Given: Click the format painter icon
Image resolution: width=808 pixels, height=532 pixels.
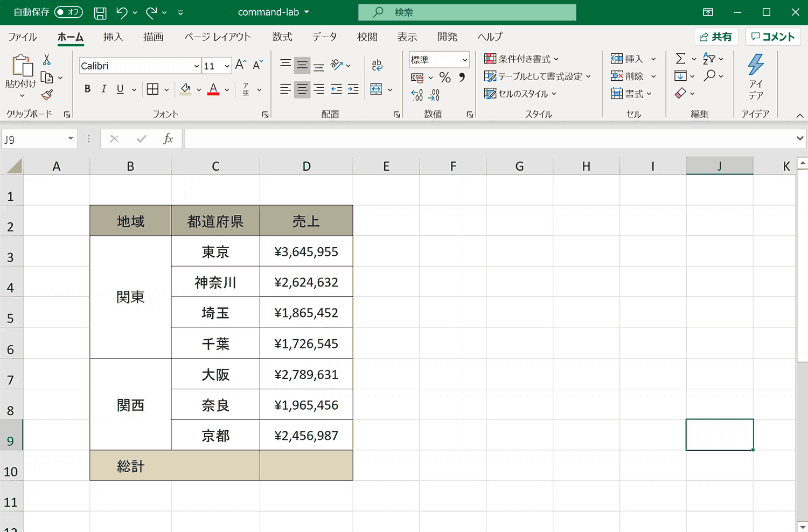Looking at the screenshot, I should (46, 94).
